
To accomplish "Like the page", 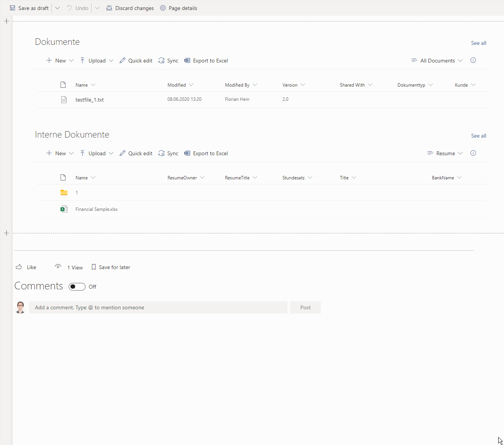I will pyautogui.click(x=26, y=267).
